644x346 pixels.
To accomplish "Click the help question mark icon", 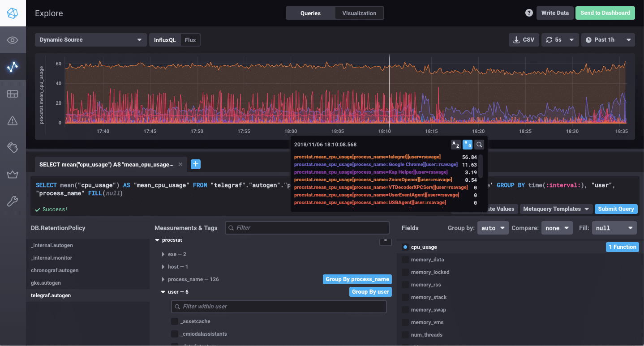I will pyautogui.click(x=529, y=13).
